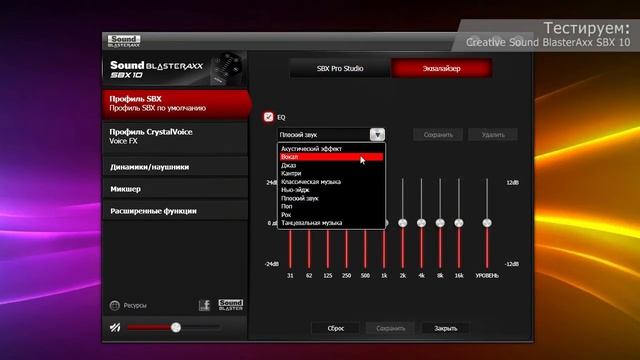This screenshot has width=640, height=360.
Task: Click the 250 Hz band slider track
Action: tap(347, 248)
